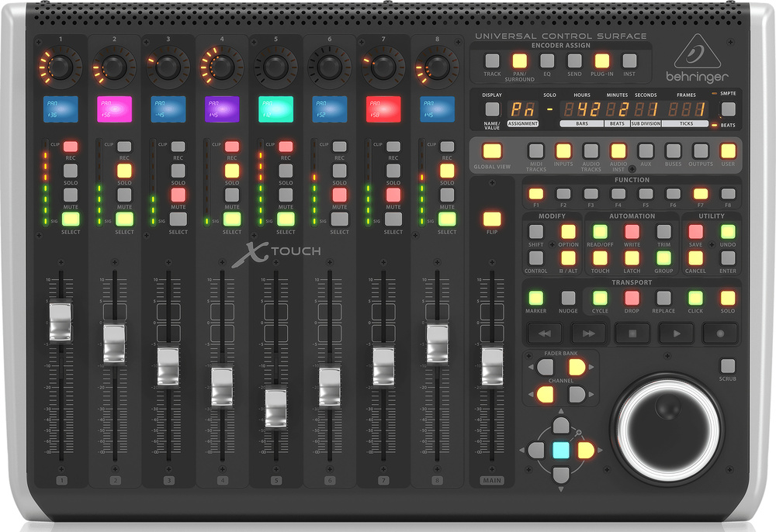
Task: Click the large jog wheel
Action: [x=668, y=423]
